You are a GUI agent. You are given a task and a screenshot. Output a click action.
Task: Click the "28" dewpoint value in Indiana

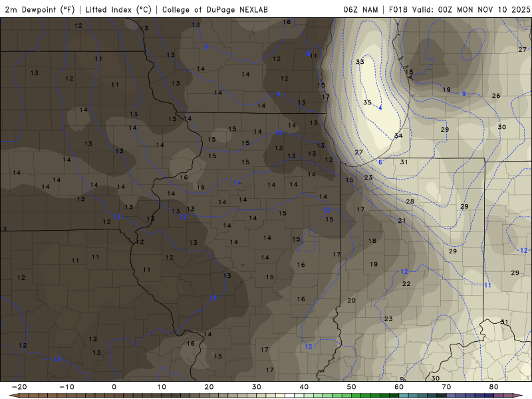tap(410, 201)
